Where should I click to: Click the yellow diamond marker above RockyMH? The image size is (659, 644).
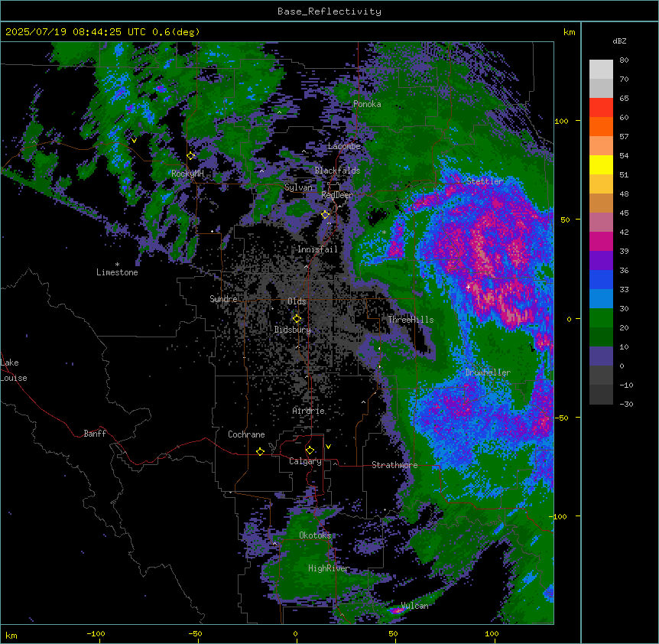coord(191,155)
